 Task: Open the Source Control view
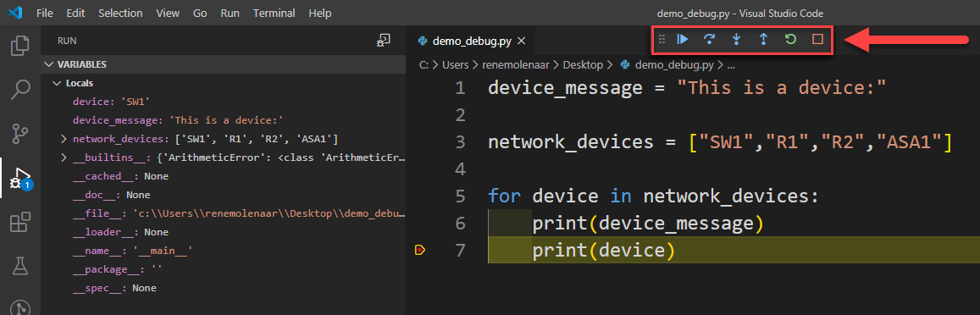pos(20,133)
